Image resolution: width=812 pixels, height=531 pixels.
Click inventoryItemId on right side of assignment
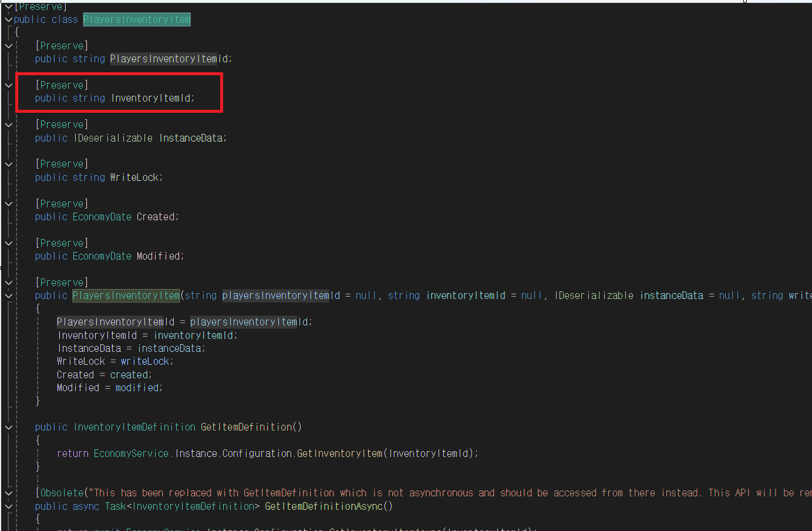pyautogui.click(x=193, y=335)
